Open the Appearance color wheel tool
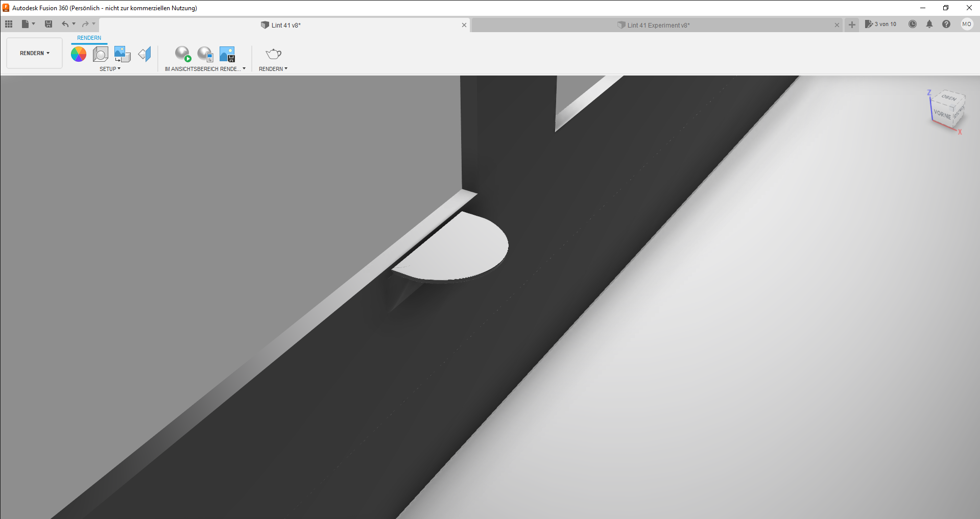 click(79, 54)
